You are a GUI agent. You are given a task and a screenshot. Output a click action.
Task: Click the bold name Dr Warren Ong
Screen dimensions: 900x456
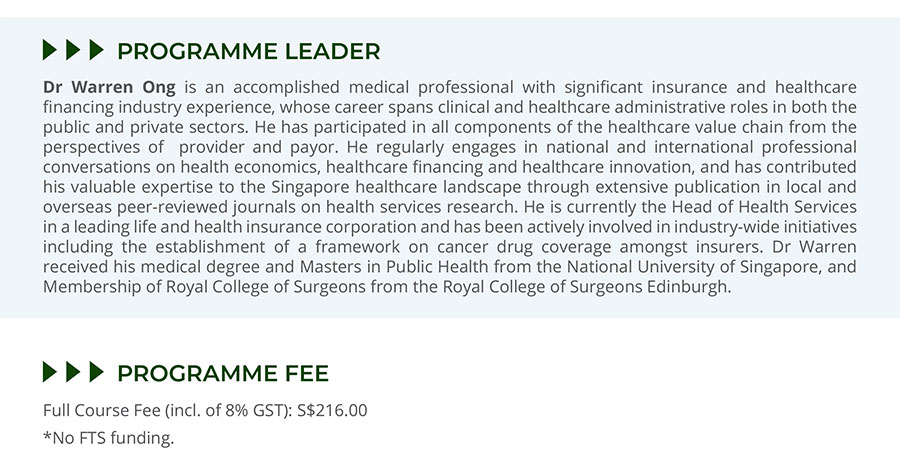[x=109, y=87]
